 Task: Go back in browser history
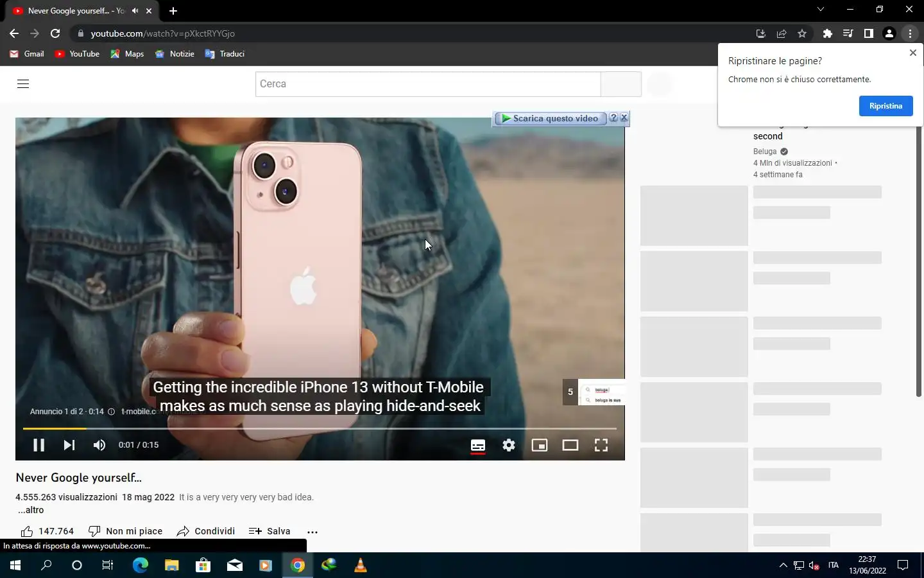(x=14, y=33)
